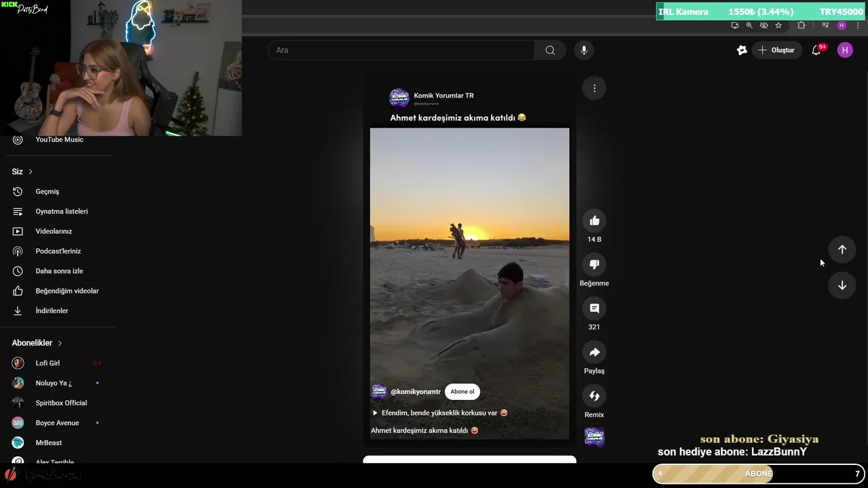Expand the Abonelikler section chevron
The height and width of the screenshot is (488, 868).
pyautogui.click(x=60, y=343)
